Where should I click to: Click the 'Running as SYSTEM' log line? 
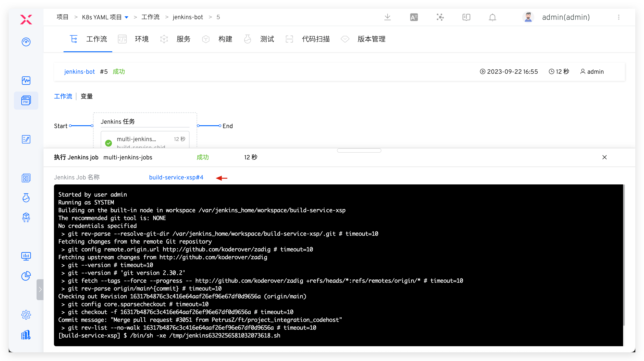86,202
